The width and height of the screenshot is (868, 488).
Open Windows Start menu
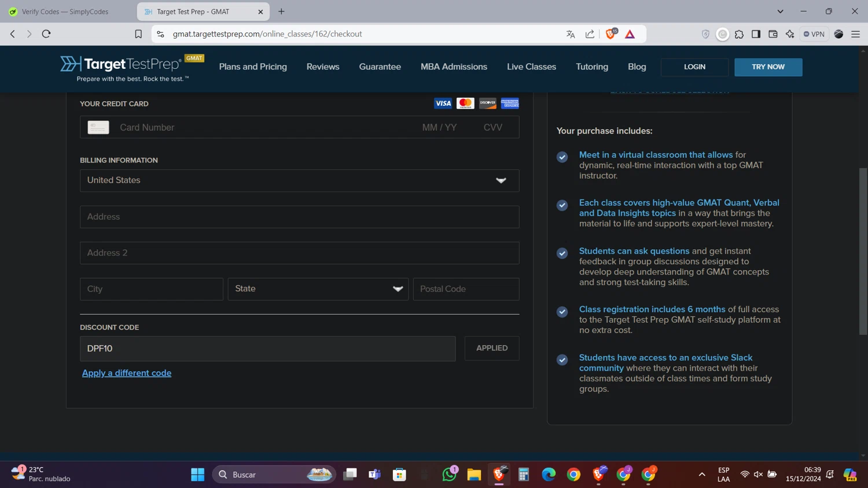(198, 475)
